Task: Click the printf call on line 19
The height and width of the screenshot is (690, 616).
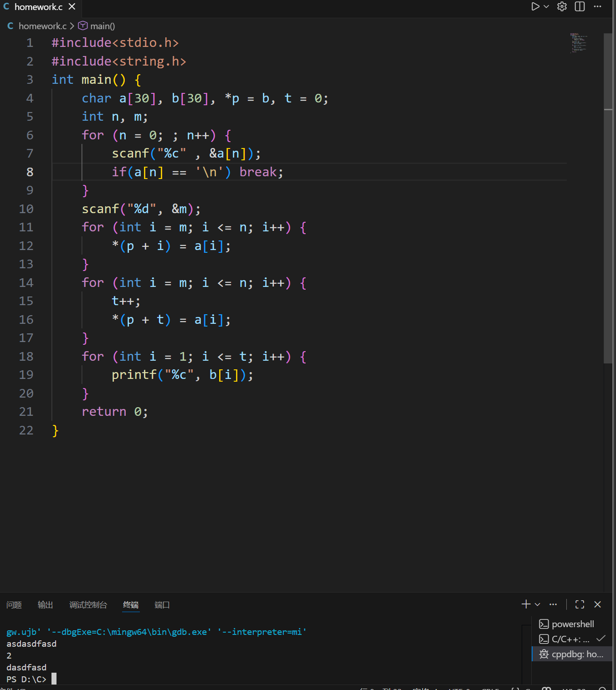Action: [x=182, y=375]
